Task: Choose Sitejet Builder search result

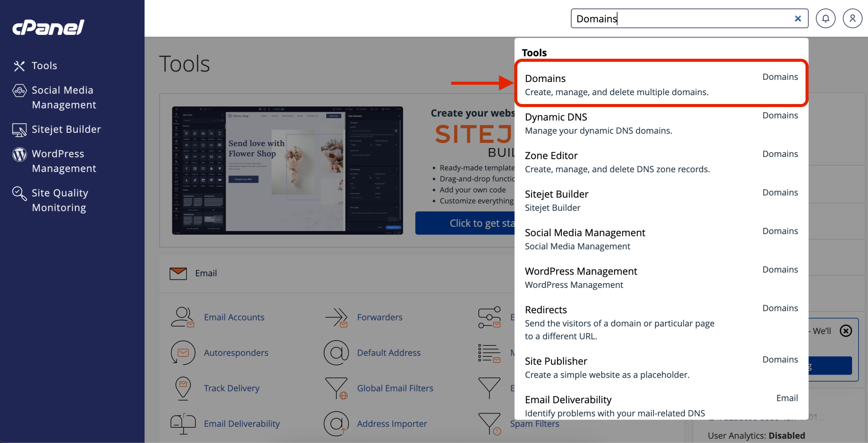Action: click(x=661, y=201)
